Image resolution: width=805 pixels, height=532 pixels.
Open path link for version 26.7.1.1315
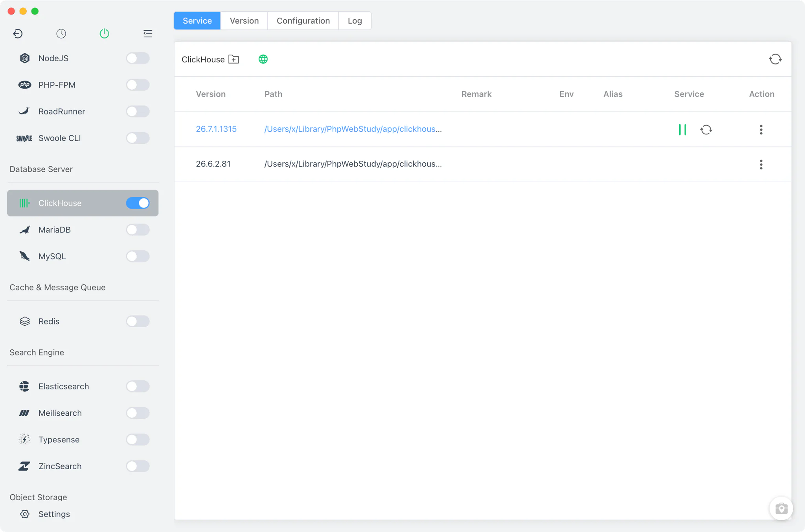click(353, 129)
